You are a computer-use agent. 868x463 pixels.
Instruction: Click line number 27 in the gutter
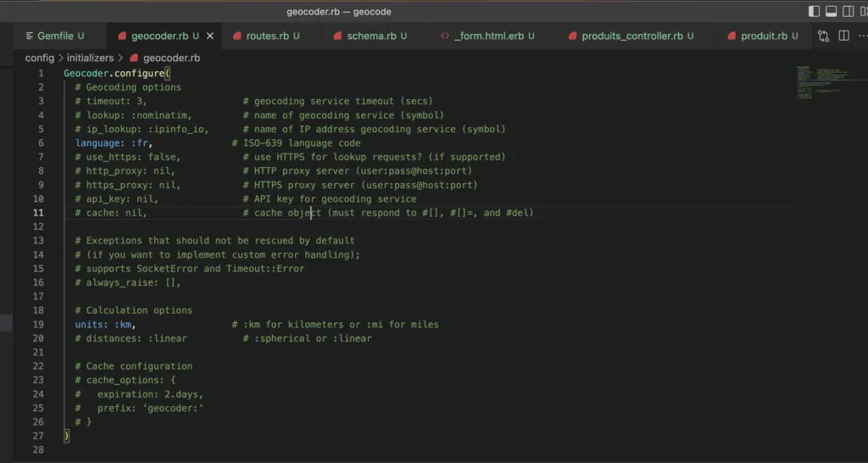[x=38, y=436]
